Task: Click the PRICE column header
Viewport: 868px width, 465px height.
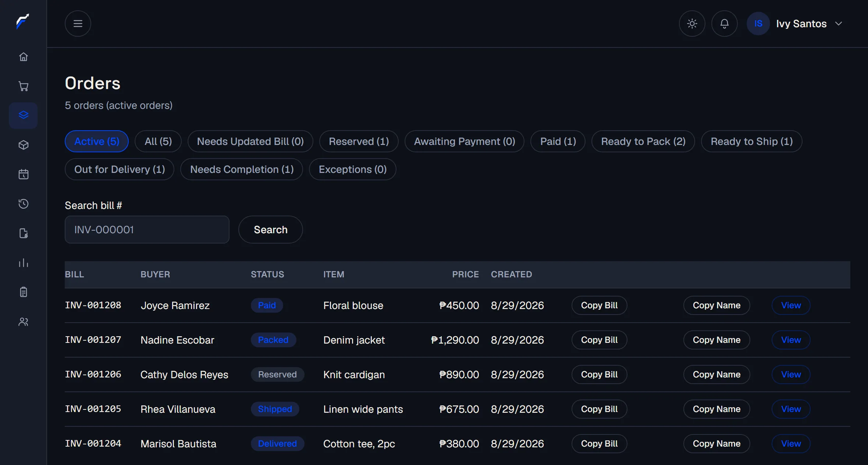Action: tap(465, 274)
